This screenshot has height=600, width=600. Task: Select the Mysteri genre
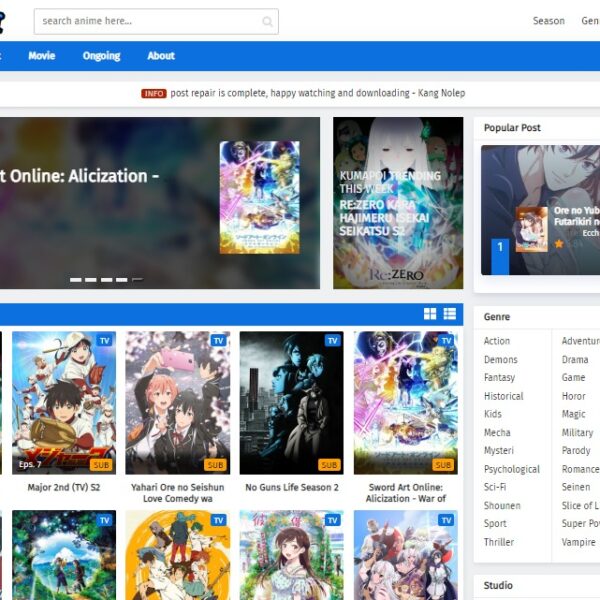click(x=499, y=450)
